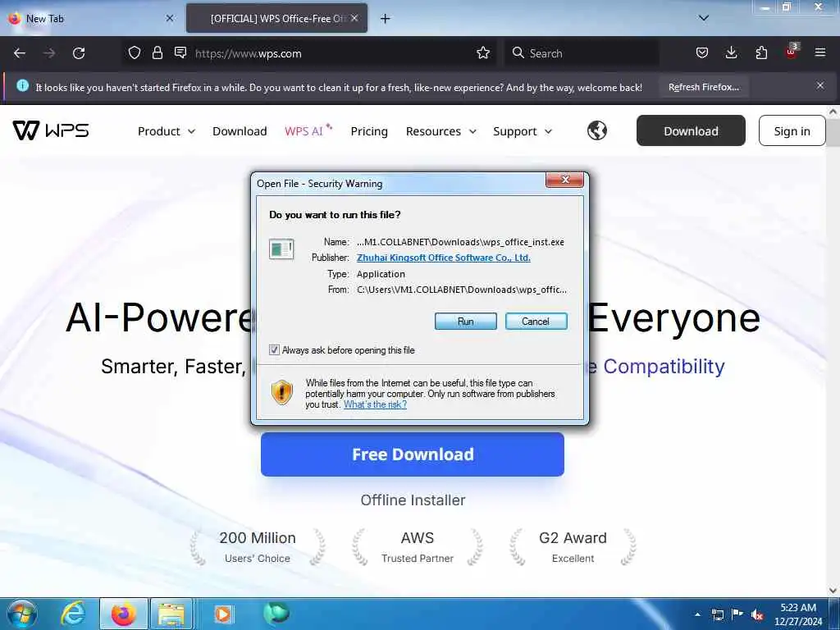Open the network tray icon
This screenshot has width=840, height=630.
[x=717, y=614]
